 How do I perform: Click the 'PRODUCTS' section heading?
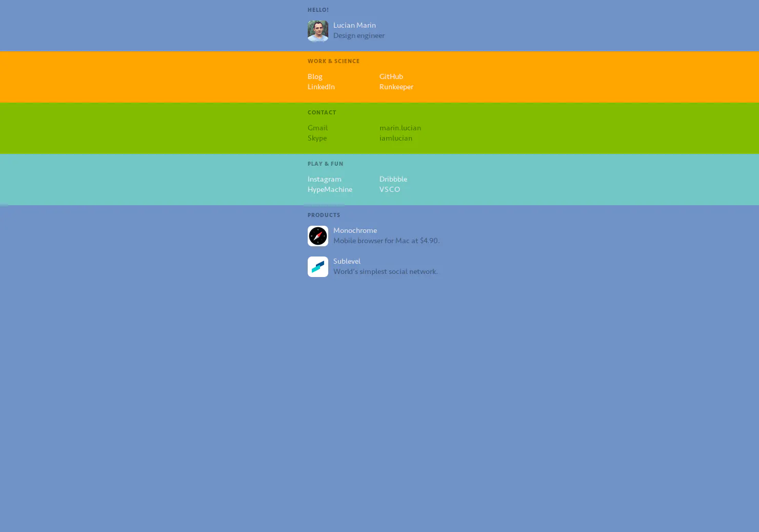(x=324, y=215)
